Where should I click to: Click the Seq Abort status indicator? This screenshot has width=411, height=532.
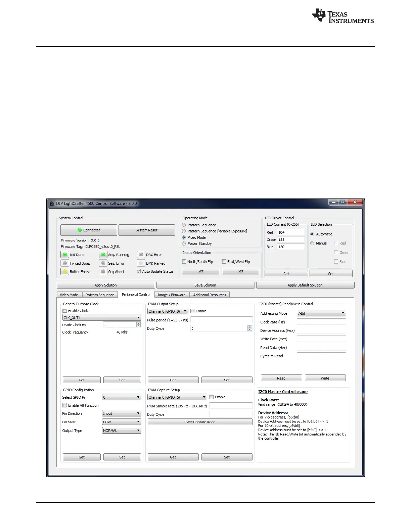point(103,271)
